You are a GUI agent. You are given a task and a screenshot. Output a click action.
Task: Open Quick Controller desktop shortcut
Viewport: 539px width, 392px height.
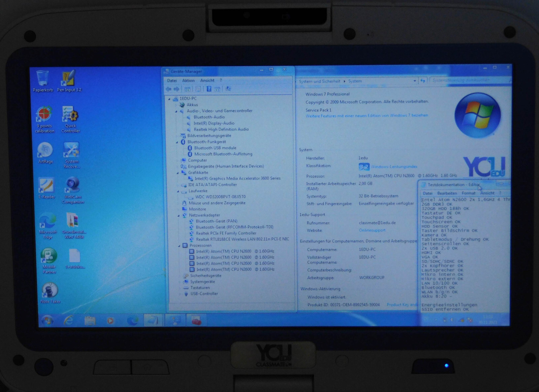coord(70,119)
